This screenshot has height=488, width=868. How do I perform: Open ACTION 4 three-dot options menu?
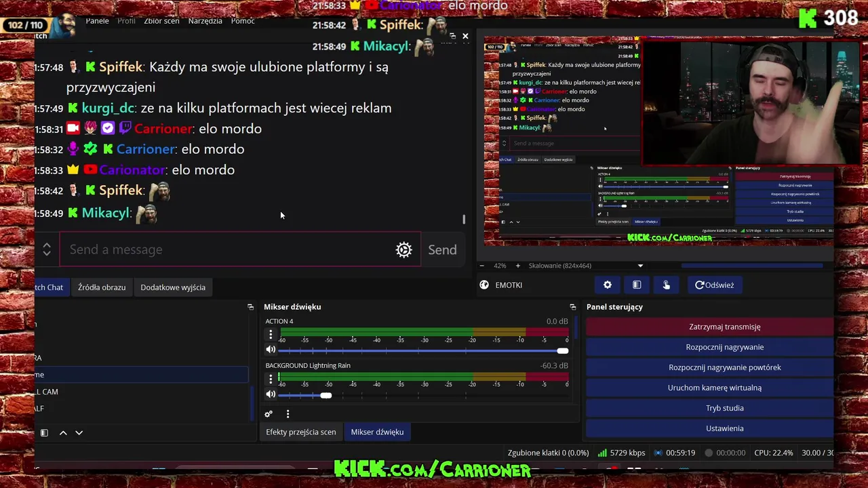point(271,334)
